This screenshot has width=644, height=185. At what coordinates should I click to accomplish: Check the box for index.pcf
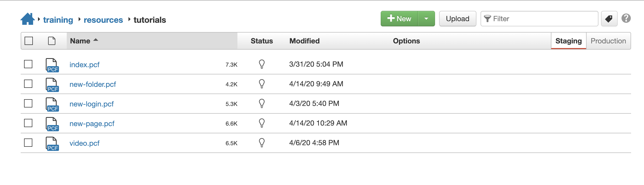tap(28, 64)
